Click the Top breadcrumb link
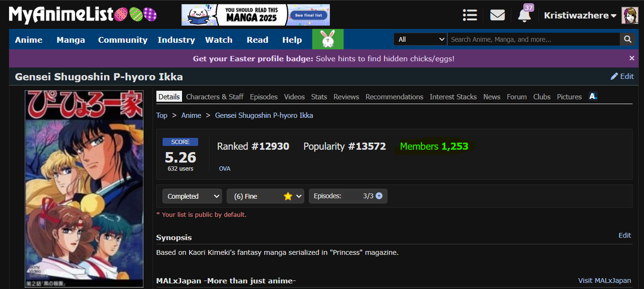 (162, 115)
